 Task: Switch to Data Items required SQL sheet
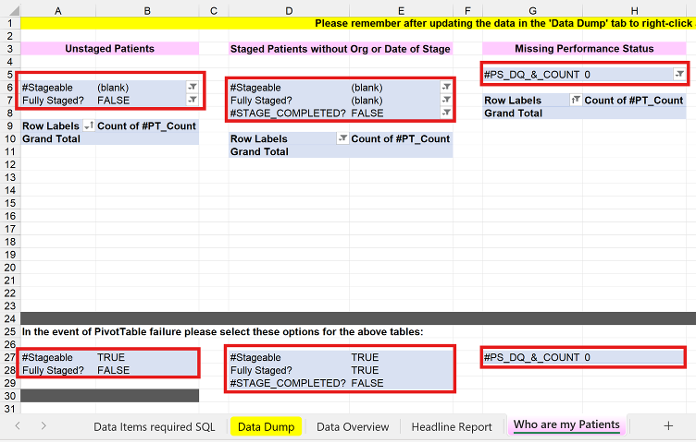tap(154, 426)
